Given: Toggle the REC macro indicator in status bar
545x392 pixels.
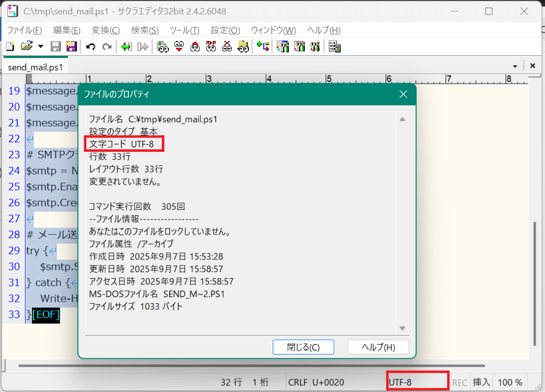Looking at the screenshot, I should [x=460, y=382].
